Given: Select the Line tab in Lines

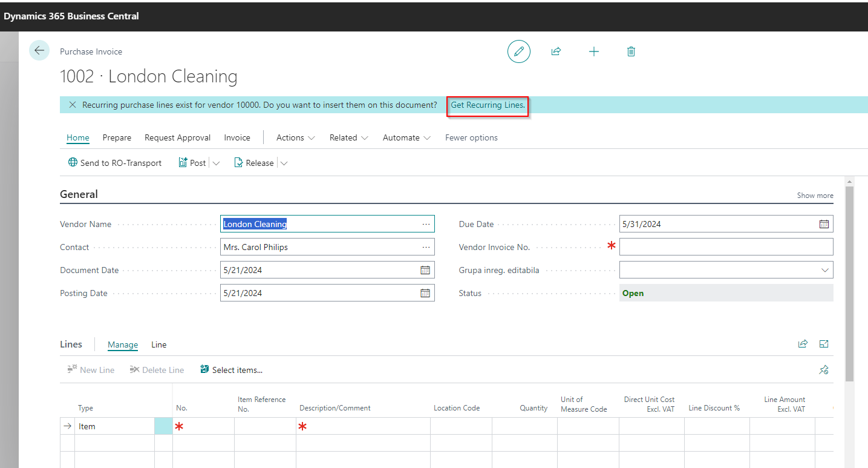Looking at the screenshot, I should pyautogui.click(x=158, y=344).
